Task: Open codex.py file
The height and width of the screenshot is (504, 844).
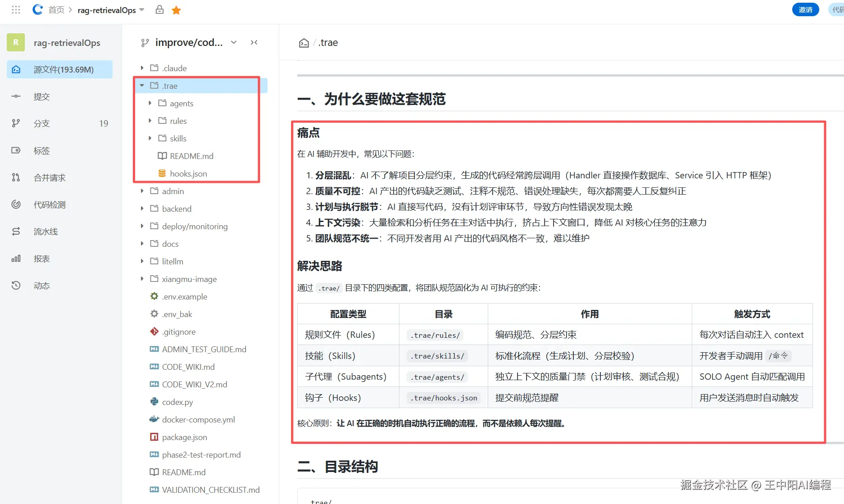Action: [177, 402]
